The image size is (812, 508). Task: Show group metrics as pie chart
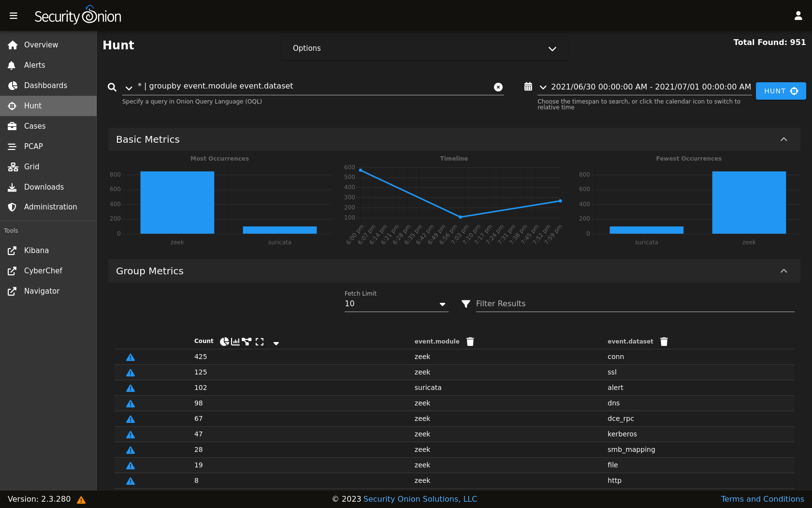pyautogui.click(x=224, y=342)
